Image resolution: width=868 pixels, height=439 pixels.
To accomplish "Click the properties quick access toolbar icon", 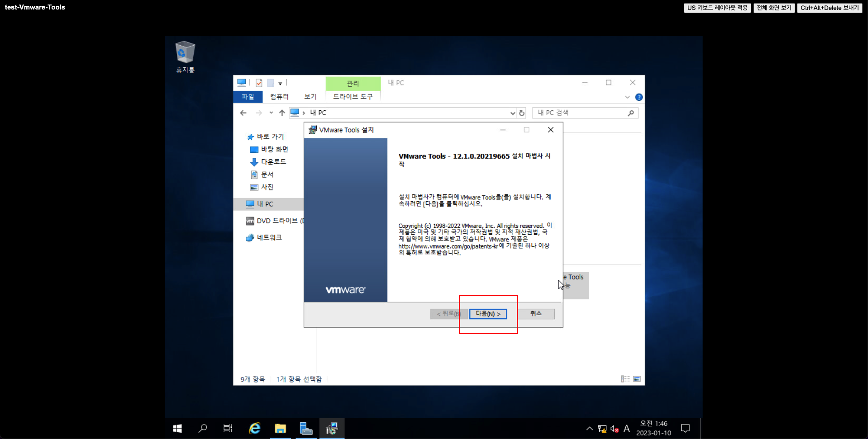I will click(x=259, y=83).
